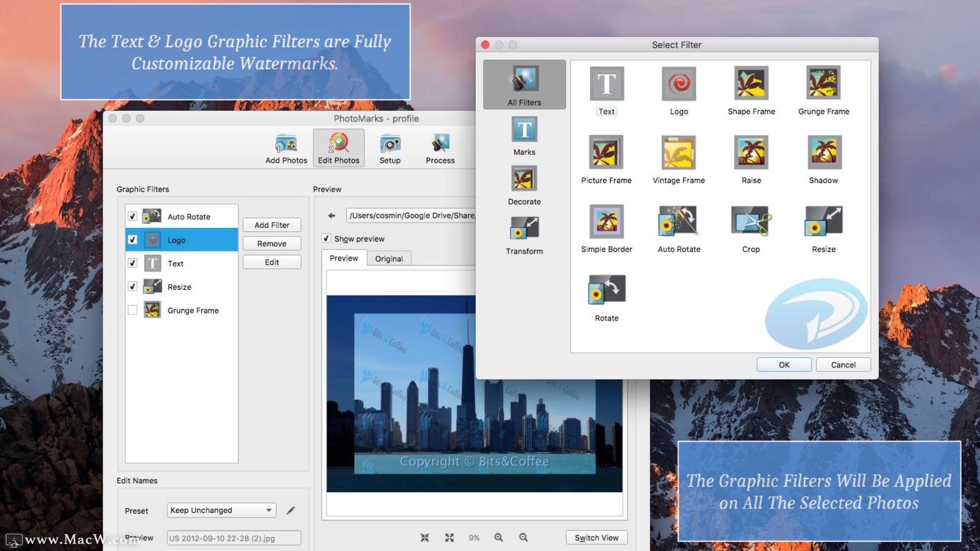Toggle the Logo filter checkbox

pos(132,240)
